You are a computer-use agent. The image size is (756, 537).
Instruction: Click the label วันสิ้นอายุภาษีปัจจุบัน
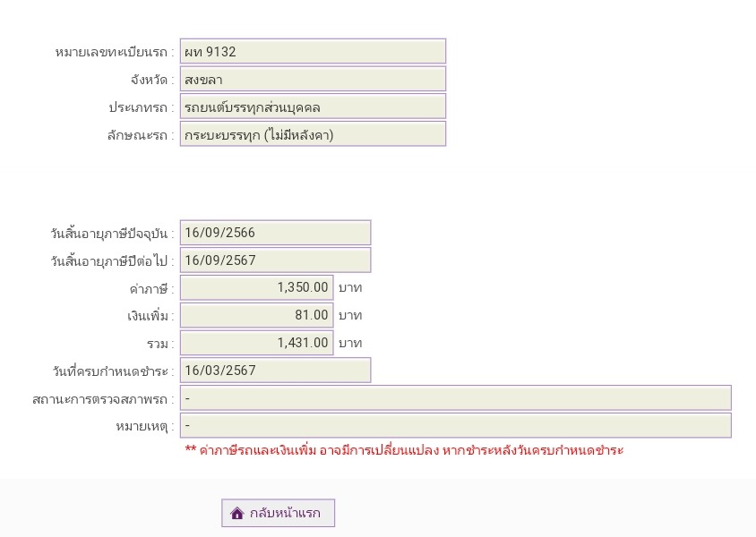112,234
